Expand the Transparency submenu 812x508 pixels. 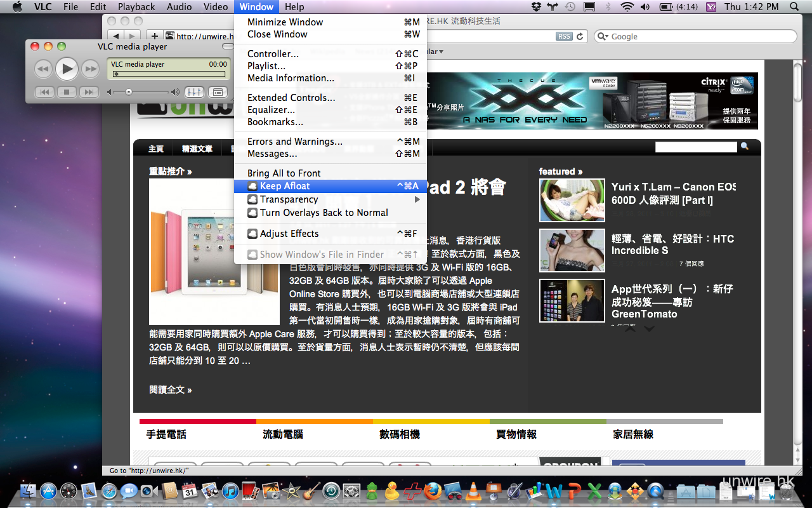click(289, 199)
